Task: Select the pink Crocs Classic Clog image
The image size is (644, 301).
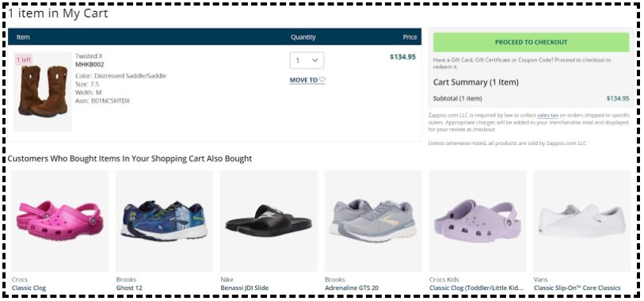Action: (x=60, y=220)
